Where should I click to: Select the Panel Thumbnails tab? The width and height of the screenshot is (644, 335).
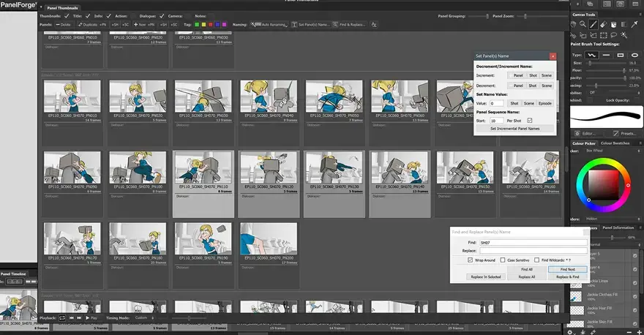click(x=62, y=8)
